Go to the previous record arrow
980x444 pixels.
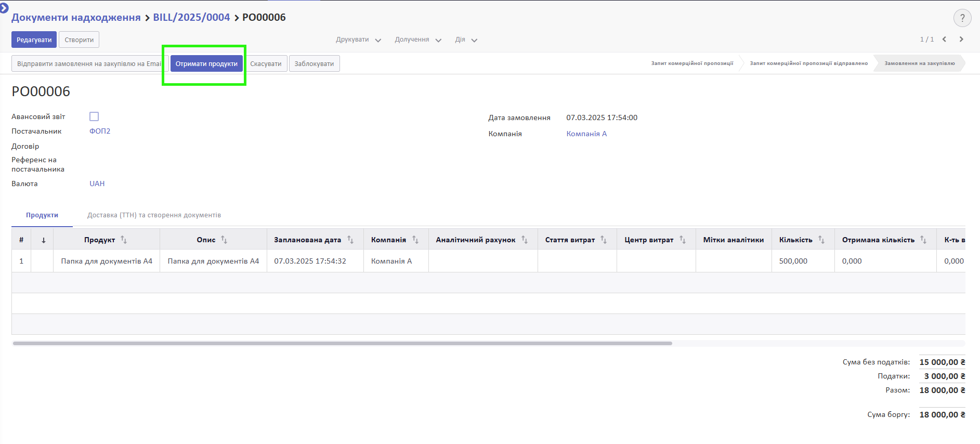tap(944, 40)
